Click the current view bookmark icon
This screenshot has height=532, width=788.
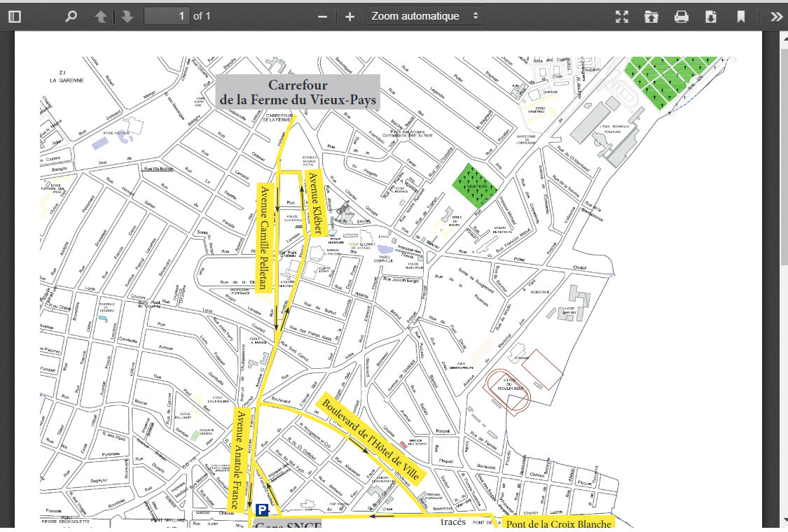click(x=741, y=17)
